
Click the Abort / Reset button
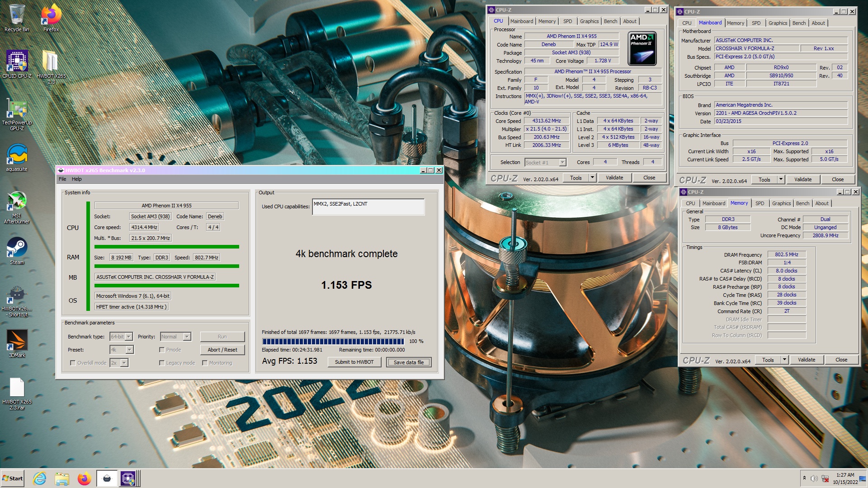(x=222, y=350)
